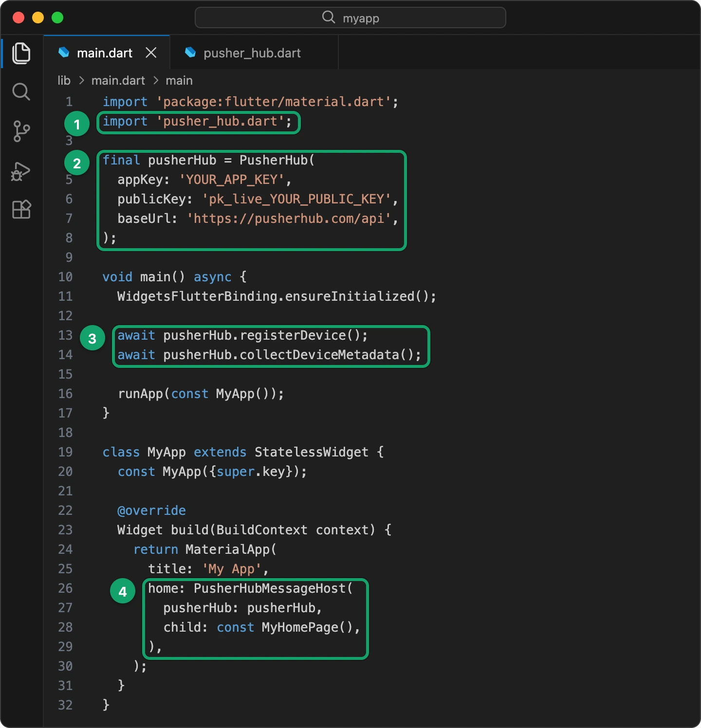701x728 pixels.
Task: Click the collectDeviceMetadata method call
Action: [x=319, y=355]
